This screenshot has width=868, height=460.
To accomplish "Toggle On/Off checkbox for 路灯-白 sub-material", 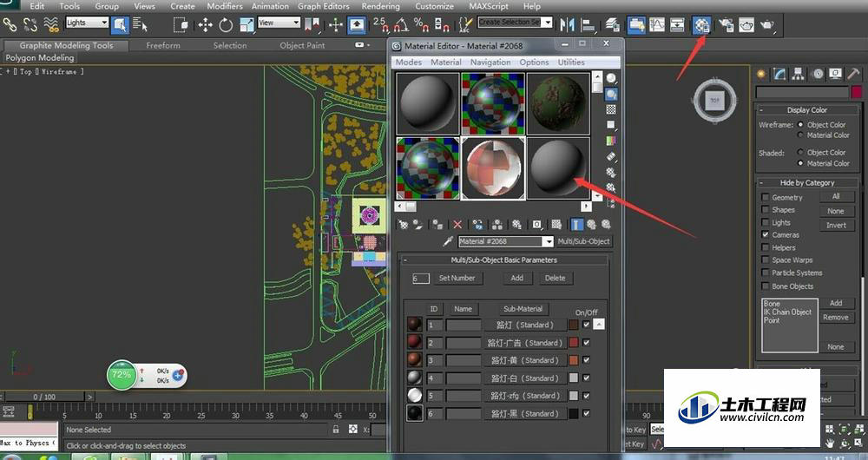I will click(586, 378).
